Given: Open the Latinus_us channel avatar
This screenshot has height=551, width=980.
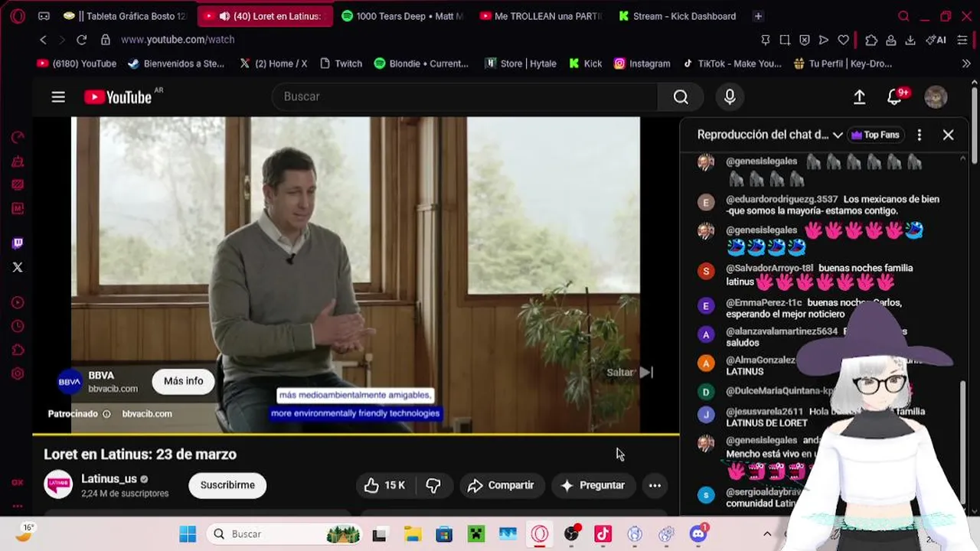Looking at the screenshot, I should pos(58,485).
